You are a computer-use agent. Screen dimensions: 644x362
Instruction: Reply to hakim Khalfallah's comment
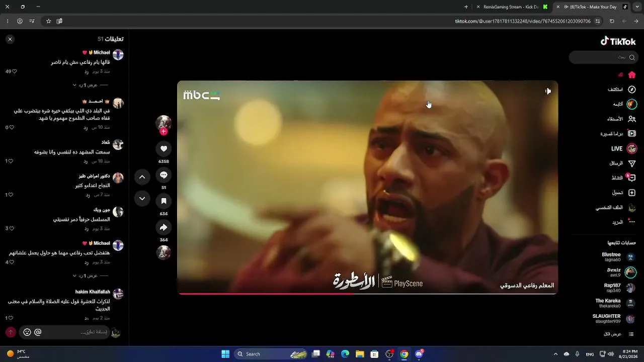click(87, 318)
